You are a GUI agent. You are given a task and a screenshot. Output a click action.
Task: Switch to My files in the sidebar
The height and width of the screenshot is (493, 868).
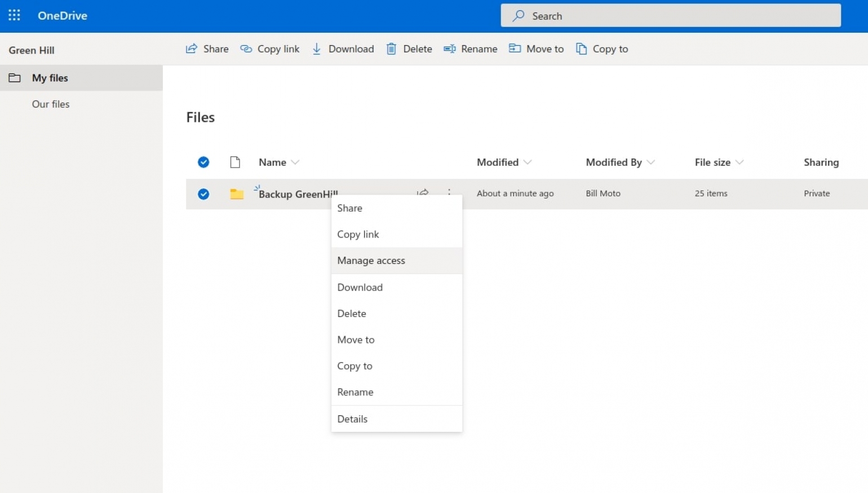50,77
